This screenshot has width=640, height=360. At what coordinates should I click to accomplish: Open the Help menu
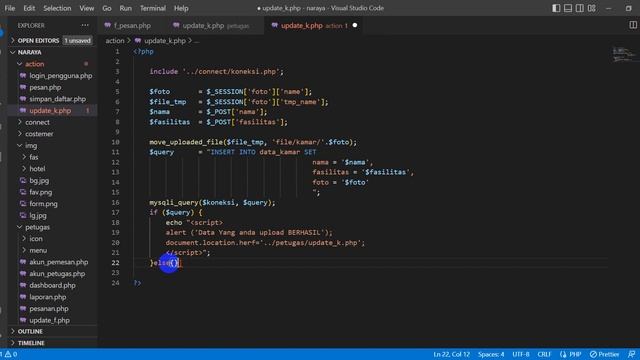click(181, 8)
